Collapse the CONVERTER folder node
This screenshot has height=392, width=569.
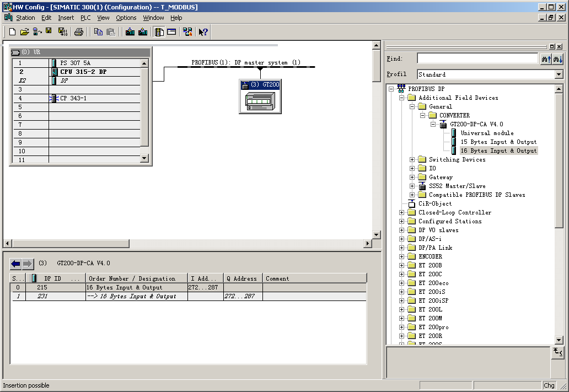tap(422, 115)
